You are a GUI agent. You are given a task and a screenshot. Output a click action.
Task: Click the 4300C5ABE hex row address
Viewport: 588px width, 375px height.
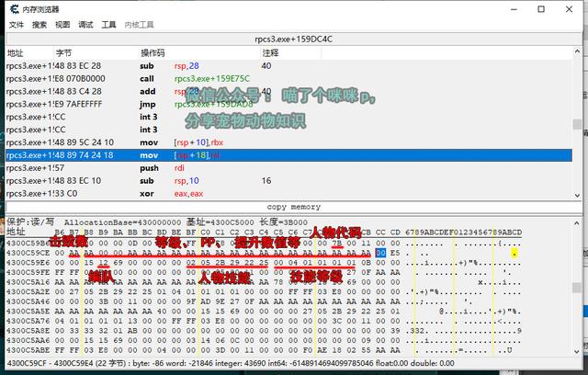tap(28, 350)
